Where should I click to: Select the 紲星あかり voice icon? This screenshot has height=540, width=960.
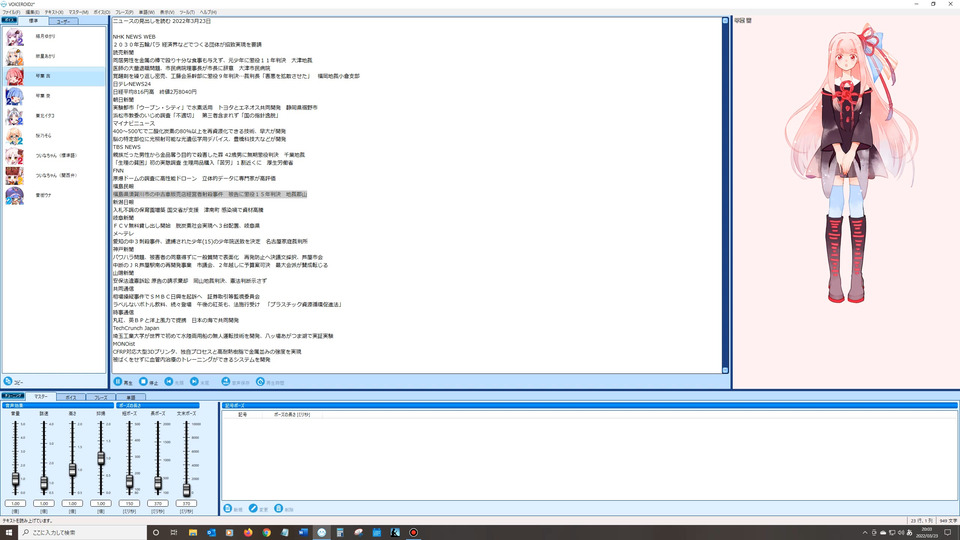(x=14, y=56)
